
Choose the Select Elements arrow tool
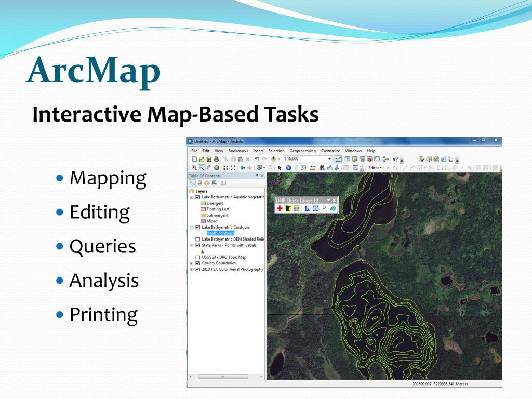pyautogui.click(x=279, y=168)
